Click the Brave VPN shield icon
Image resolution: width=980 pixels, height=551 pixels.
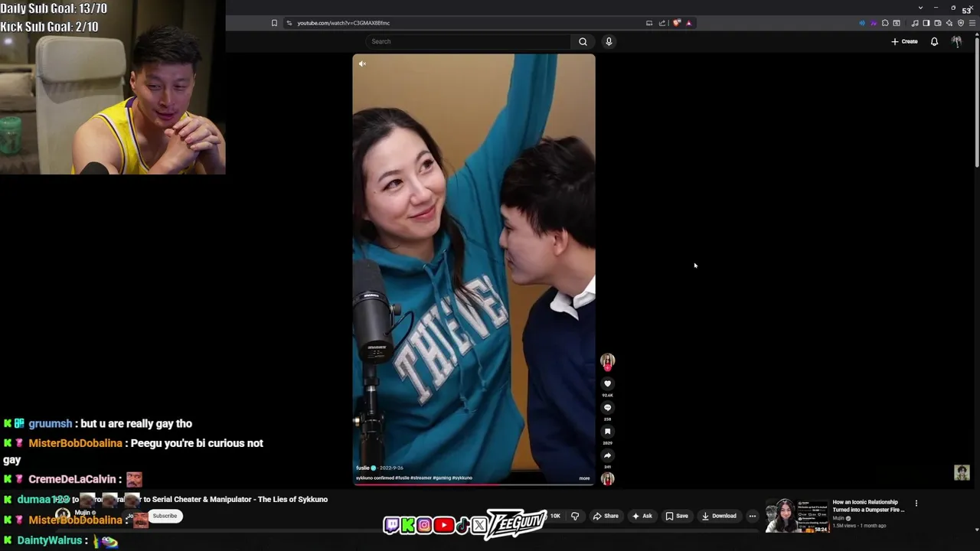(961, 23)
